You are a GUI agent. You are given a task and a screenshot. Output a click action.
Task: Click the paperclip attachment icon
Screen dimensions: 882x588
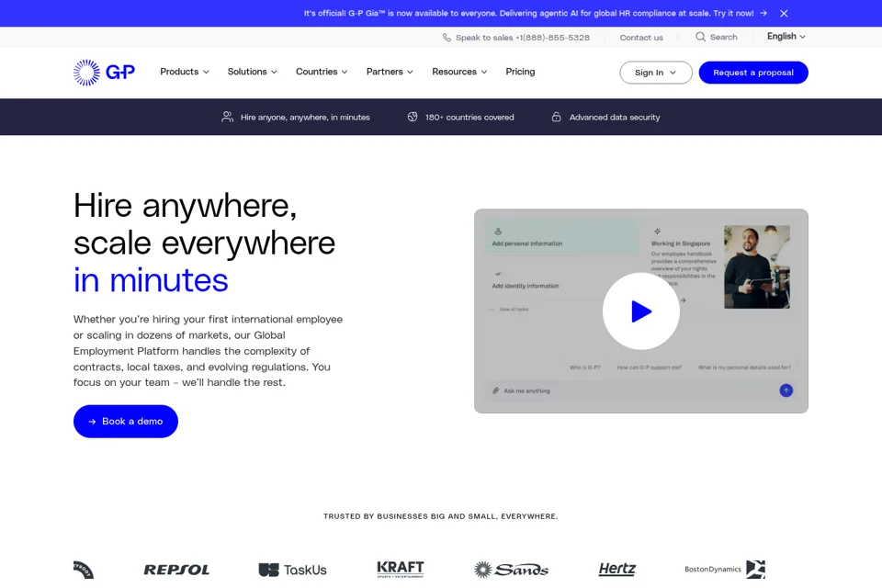[495, 390]
